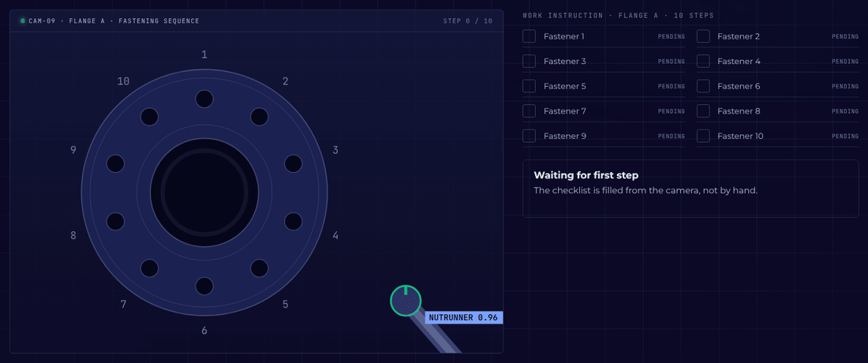Click bolt hole 8 on the flange
The height and width of the screenshot is (363, 868).
pyautogui.click(x=115, y=221)
